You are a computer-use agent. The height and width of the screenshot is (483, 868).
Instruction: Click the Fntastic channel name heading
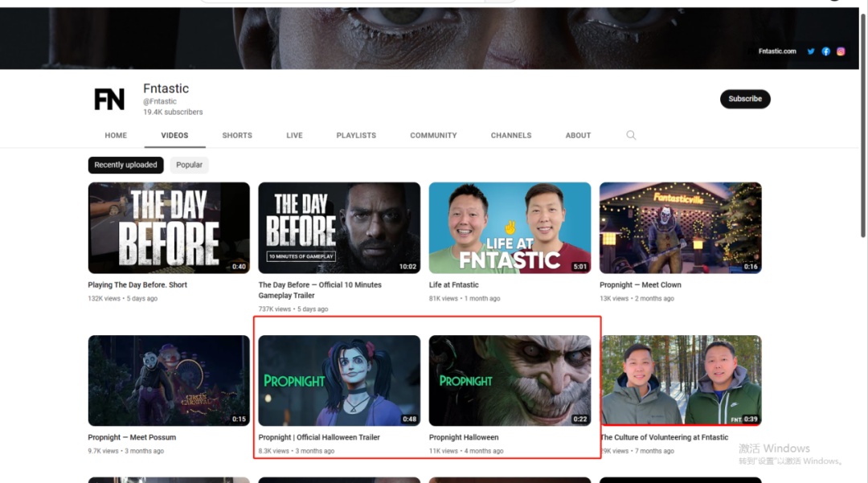click(166, 88)
